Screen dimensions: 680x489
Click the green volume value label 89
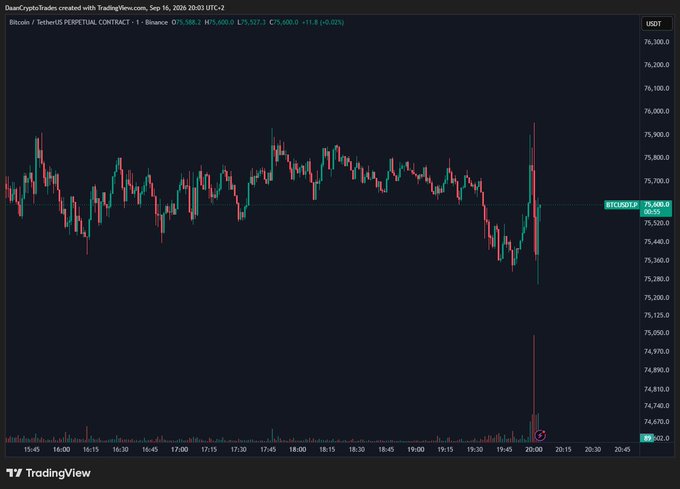(x=647, y=438)
